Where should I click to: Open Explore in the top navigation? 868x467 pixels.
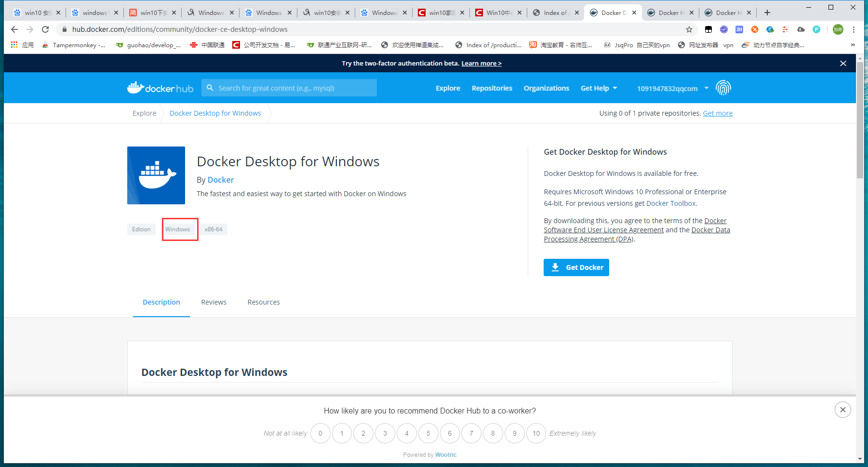(448, 88)
